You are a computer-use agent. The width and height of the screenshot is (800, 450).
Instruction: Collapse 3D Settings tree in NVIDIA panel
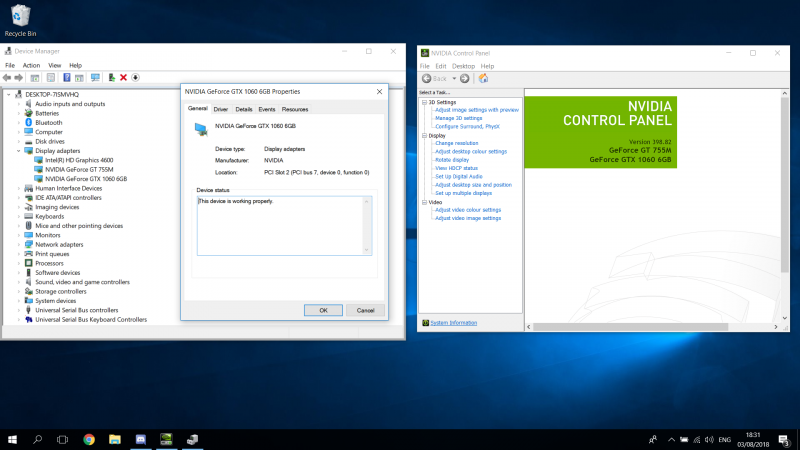pos(423,102)
